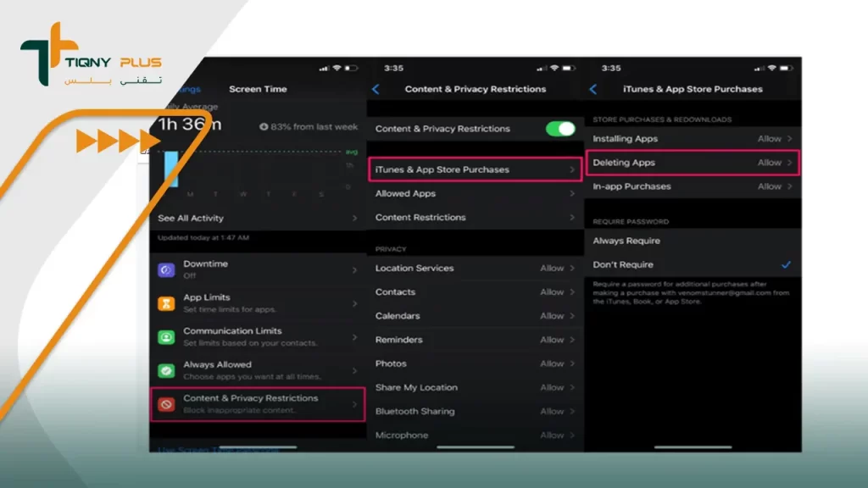Select Always Require password option

click(x=693, y=241)
